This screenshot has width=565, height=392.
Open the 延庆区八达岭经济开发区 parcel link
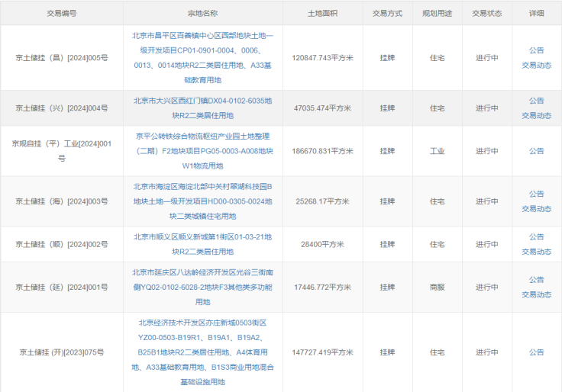tap(202, 287)
